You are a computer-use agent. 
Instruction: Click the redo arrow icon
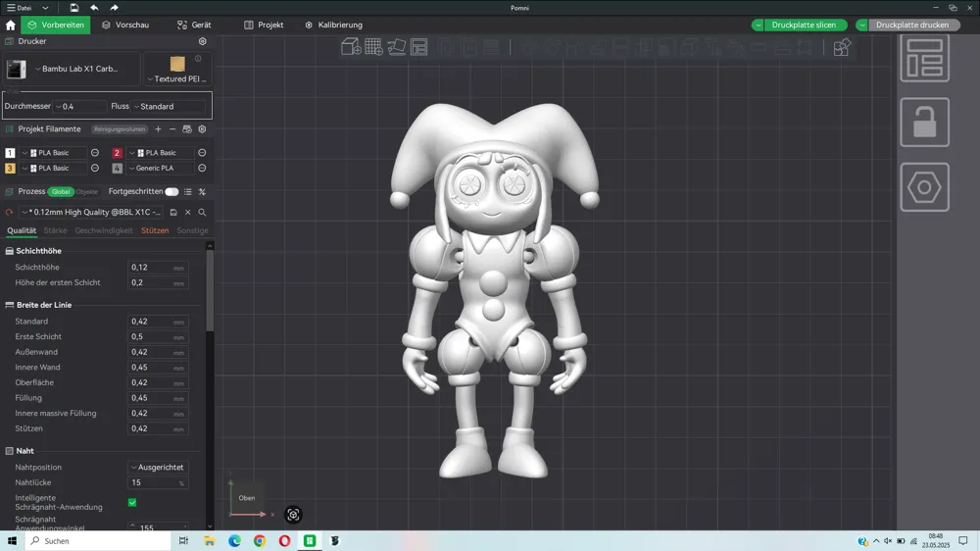pyautogui.click(x=114, y=8)
